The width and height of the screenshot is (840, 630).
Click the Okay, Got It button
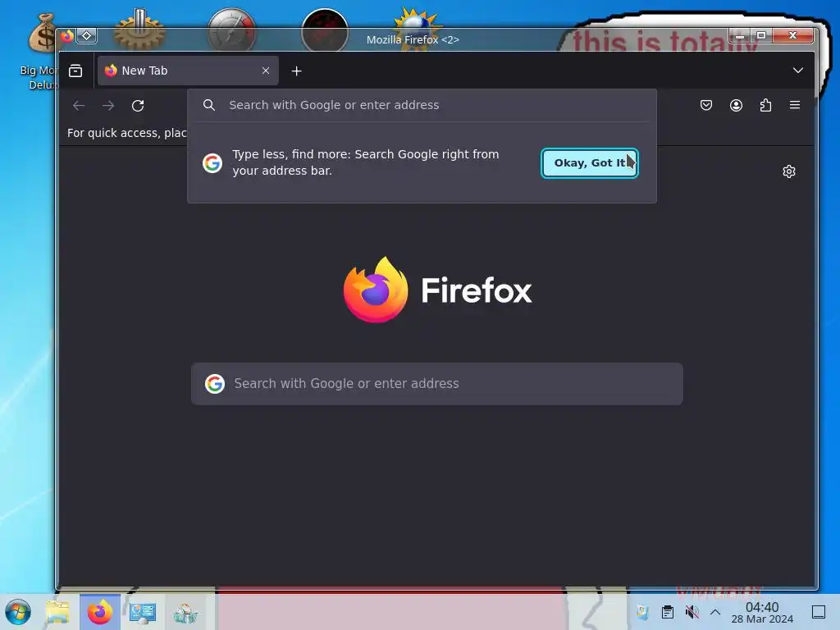point(589,163)
